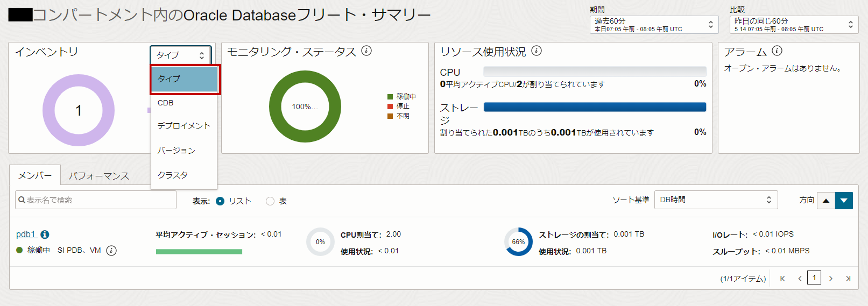This screenshot has width=868, height=306.
Task: Click the green monitoring status donut chart
Action: point(305,106)
